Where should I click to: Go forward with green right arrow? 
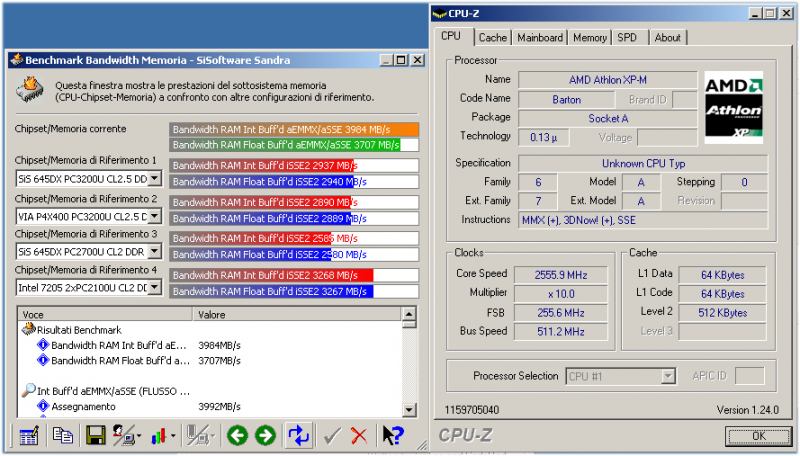coord(265,436)
